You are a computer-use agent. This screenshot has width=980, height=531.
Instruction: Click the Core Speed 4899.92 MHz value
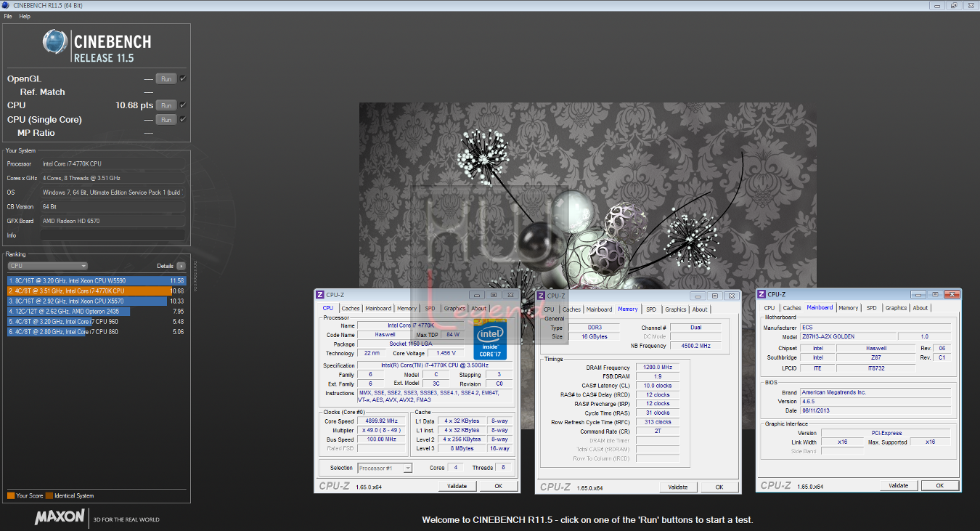pyautogui.click(x=382, y=421)
